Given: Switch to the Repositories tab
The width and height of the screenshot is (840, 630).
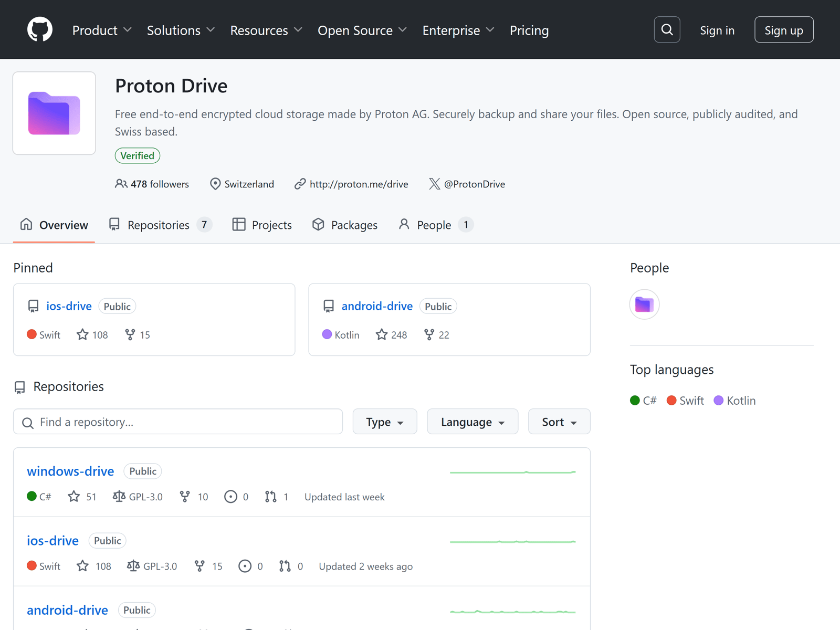Looking at the screenshot, I should 160,225.
